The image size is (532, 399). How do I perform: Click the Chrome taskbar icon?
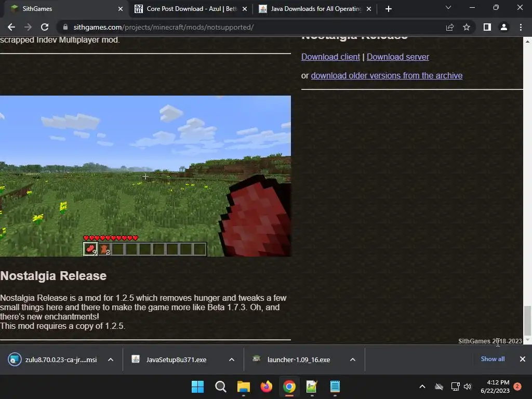(x=289, y=387)
